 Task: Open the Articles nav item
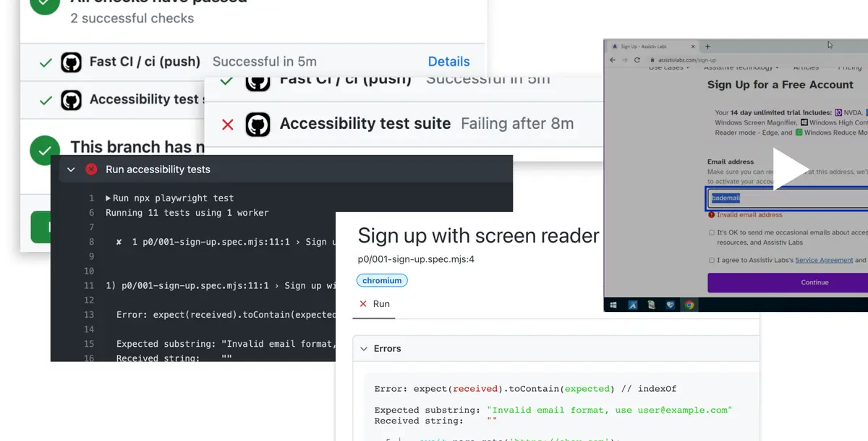click(805, 68)
